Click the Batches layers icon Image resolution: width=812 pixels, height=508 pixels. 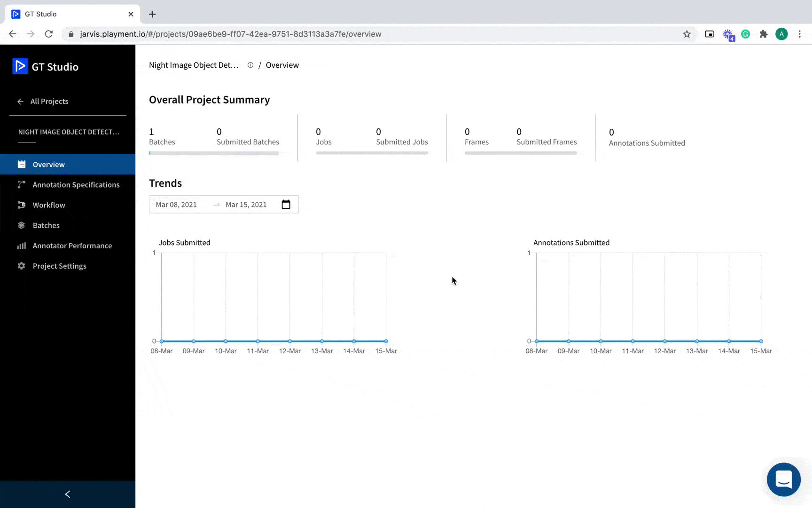(x=22, y=225)
